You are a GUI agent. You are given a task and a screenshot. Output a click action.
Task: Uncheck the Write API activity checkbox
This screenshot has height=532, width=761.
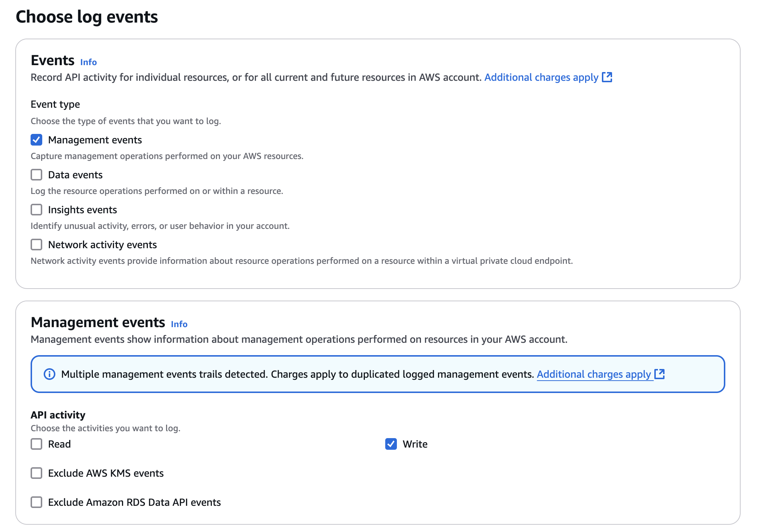coord(391,444)
